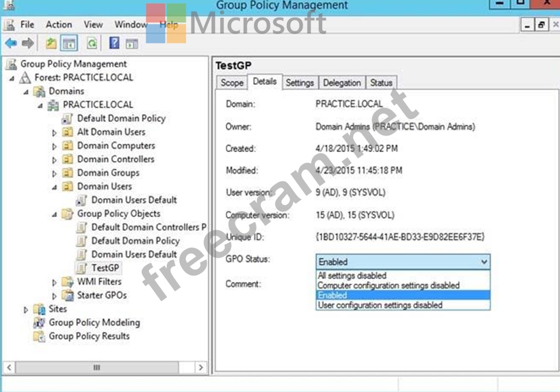Switch to the Status tab
This screenshot has height=392, width=560.
[x=381, y=83]
